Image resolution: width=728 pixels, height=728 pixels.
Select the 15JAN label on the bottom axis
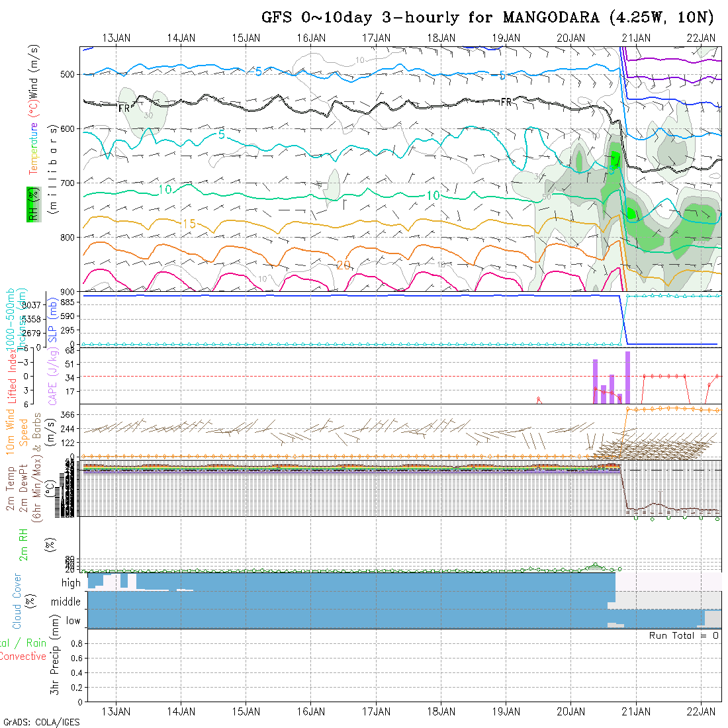pos(246,711)
